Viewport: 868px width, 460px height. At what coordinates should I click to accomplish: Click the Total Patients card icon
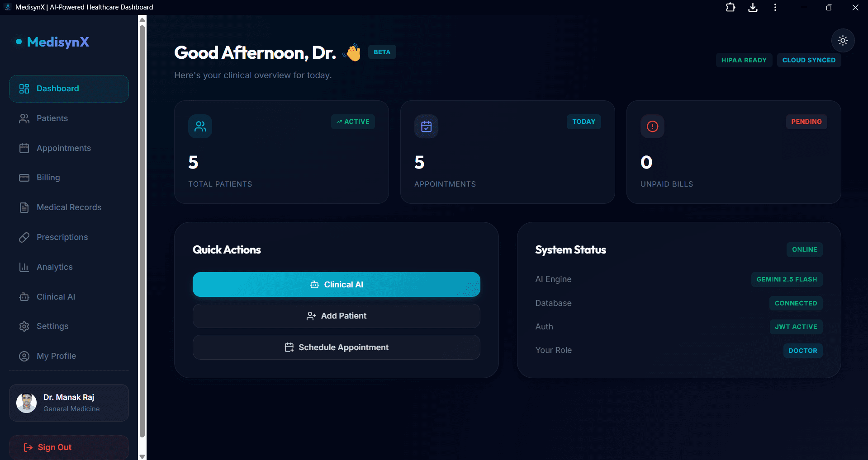click(200, 126)
